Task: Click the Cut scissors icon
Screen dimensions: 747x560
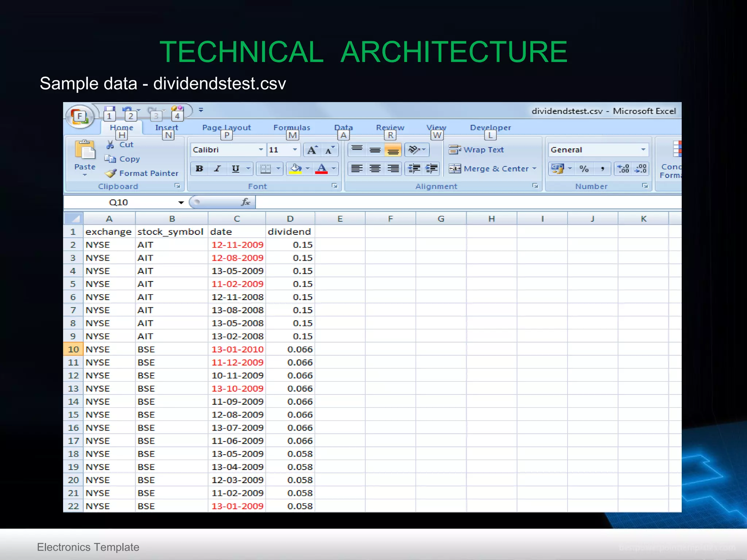Action: click(x=110, y=145)
